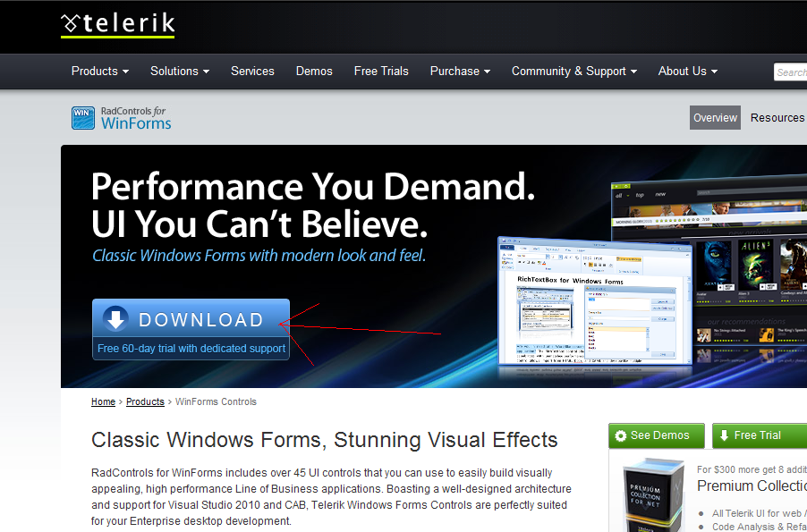Open the Demos menu item

click(314, 71)
